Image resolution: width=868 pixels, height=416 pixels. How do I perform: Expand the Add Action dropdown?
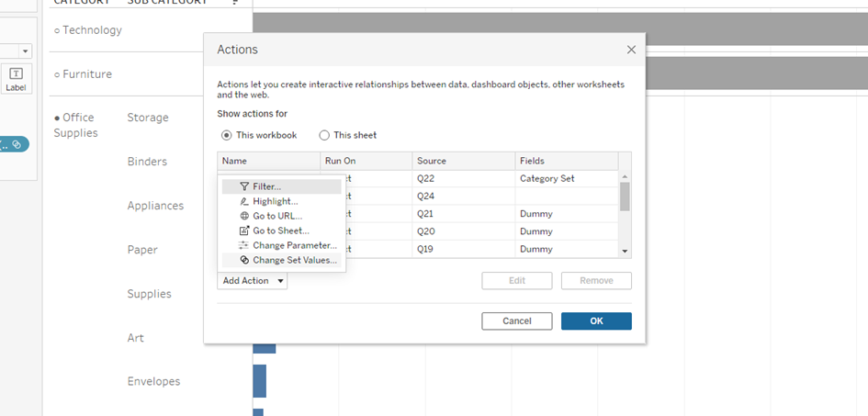click(x=253, y=281)
